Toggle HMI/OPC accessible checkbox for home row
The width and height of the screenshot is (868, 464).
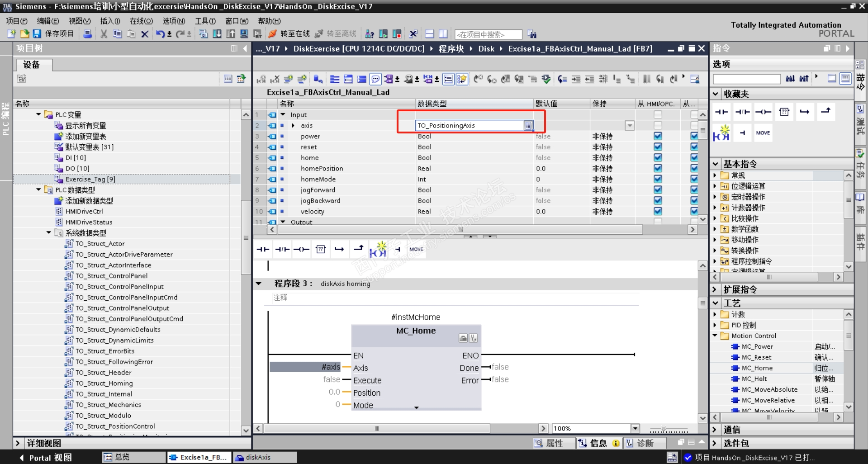coord(658,158)
